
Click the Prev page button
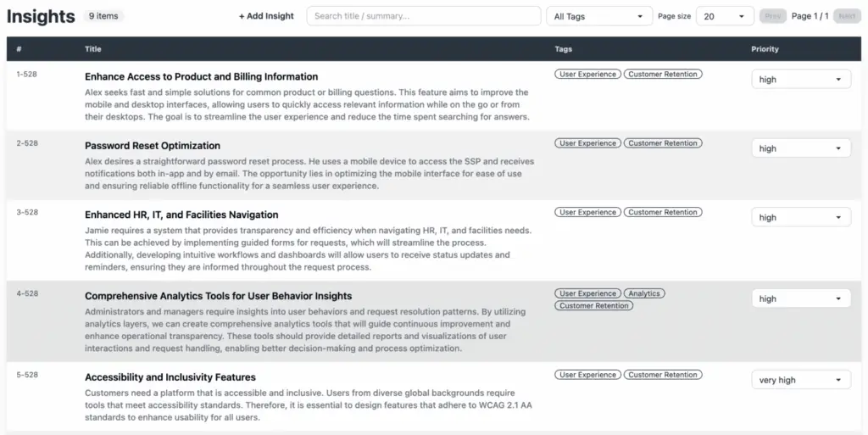click(x=772, y=16)
